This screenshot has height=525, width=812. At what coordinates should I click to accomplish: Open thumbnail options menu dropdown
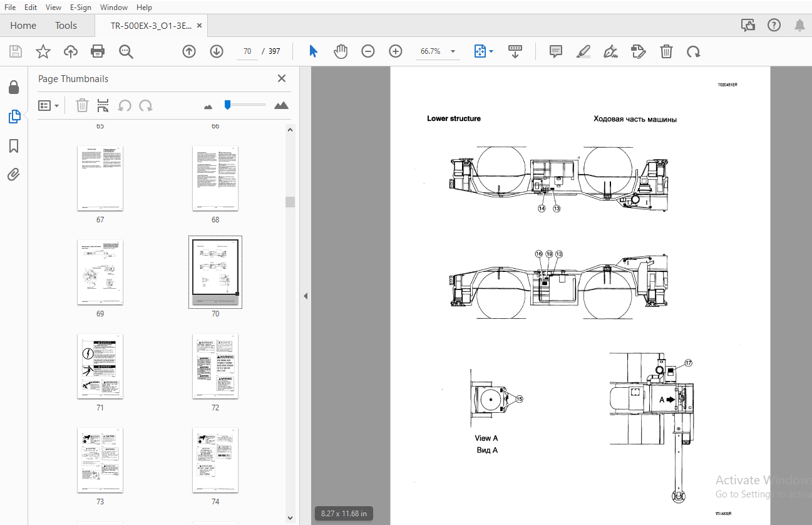point(49,105)
